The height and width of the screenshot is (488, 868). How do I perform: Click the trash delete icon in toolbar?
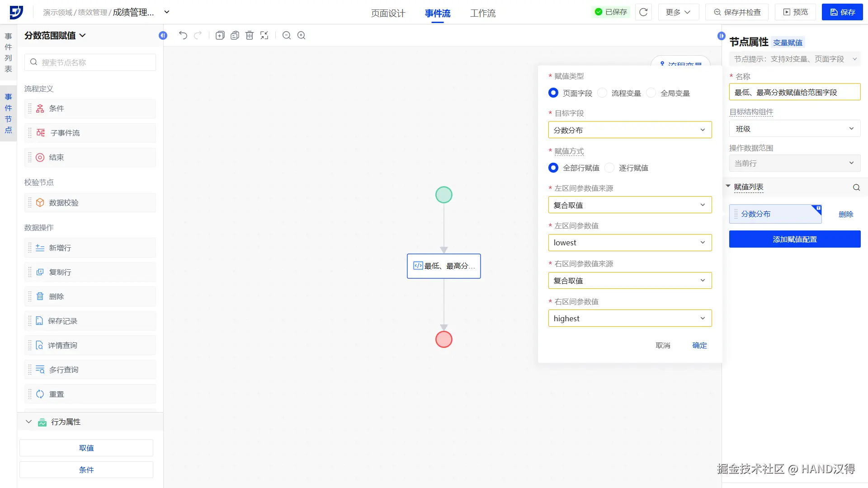250,35
